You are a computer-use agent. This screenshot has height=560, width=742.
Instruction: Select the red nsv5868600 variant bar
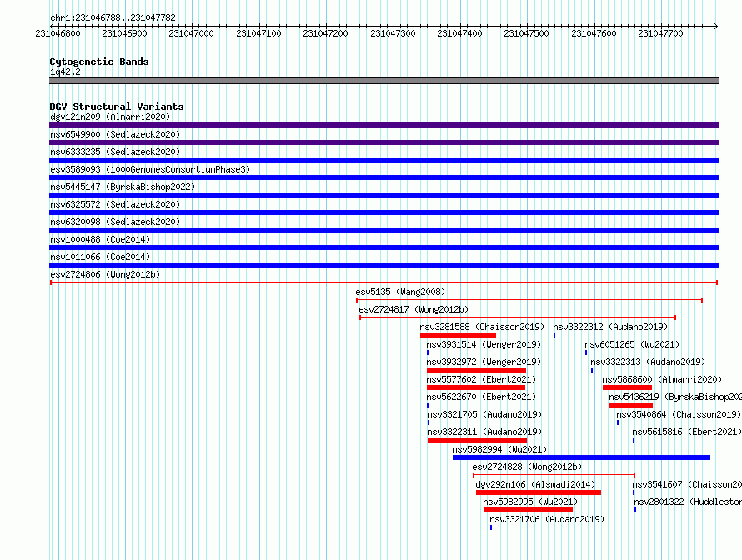click(x=628, y=387)
